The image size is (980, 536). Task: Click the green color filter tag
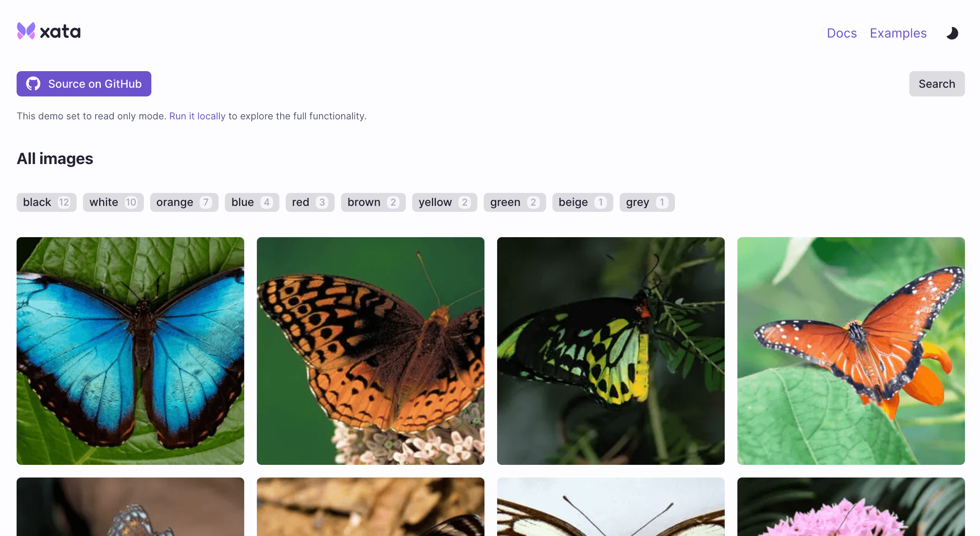point(514,202)
